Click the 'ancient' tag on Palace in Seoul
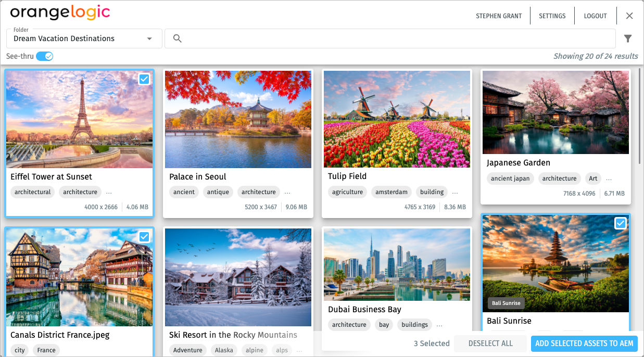 pyautogui.click(x=184, y=192)
